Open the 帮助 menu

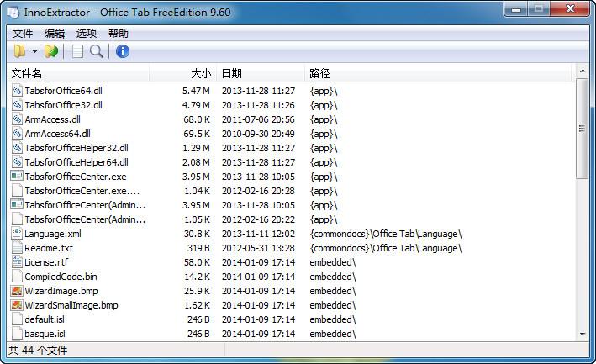click(119, 34)
